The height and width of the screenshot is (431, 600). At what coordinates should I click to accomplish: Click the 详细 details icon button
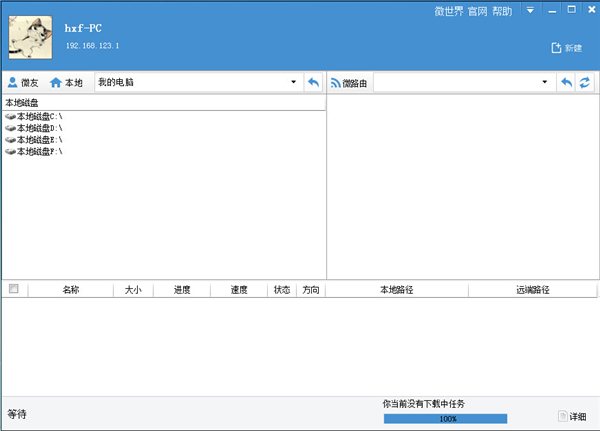pyautogui.click(x=572, y=416)
